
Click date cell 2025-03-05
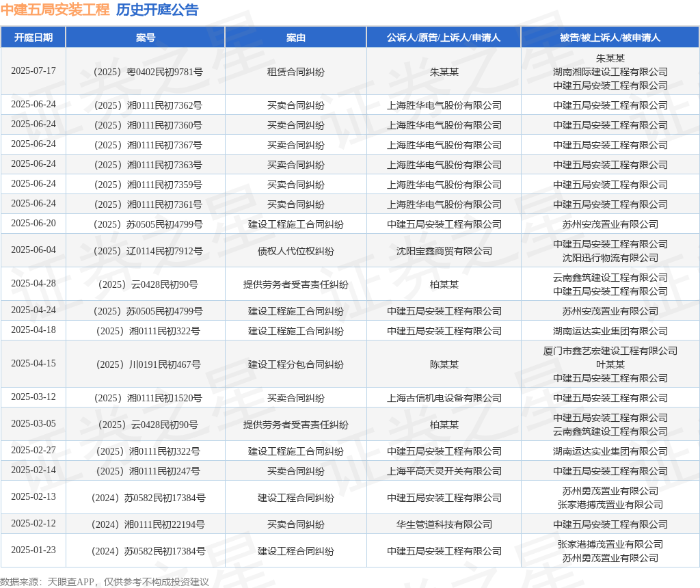point(33,424)
